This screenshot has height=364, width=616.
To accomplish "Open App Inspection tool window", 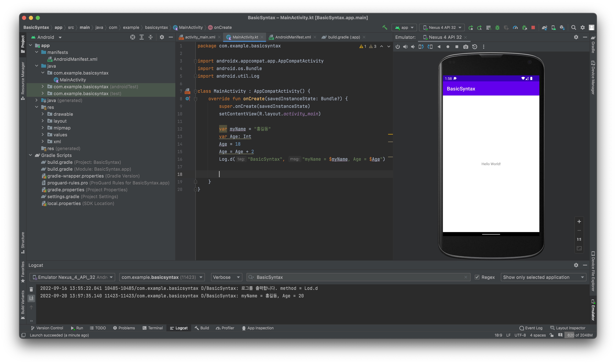I will pos(258,328).
